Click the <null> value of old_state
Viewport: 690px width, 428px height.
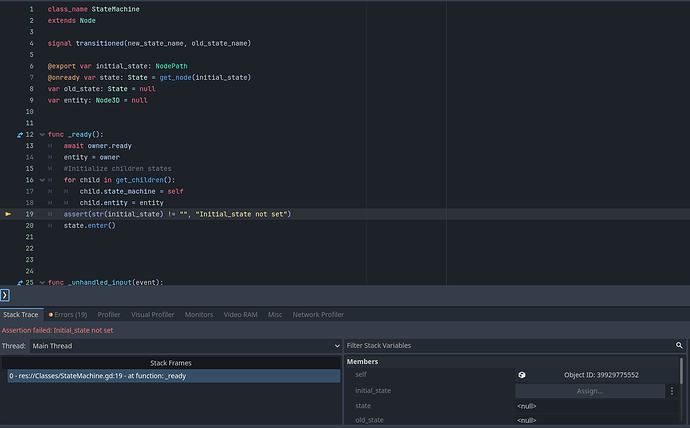pyautogui.click(x=527, y=421)
